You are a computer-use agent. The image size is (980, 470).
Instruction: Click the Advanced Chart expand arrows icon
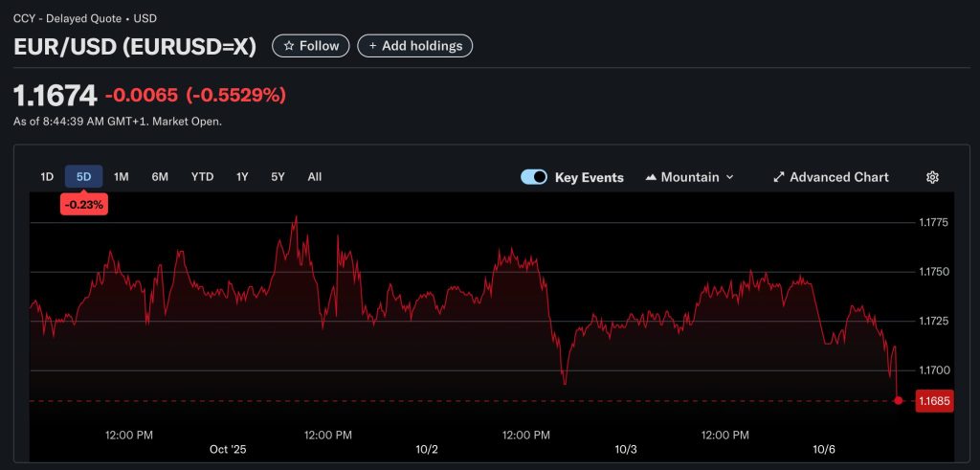click(779, 177)
